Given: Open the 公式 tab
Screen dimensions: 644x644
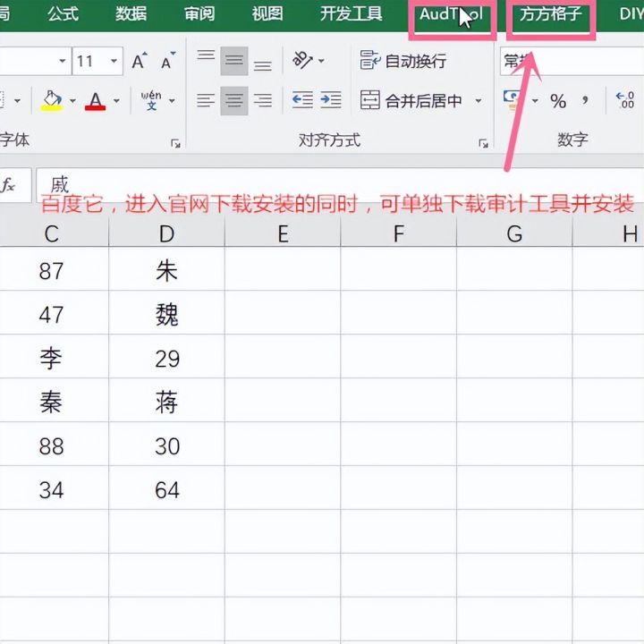Looking at the screenshot, I should 63,14.
